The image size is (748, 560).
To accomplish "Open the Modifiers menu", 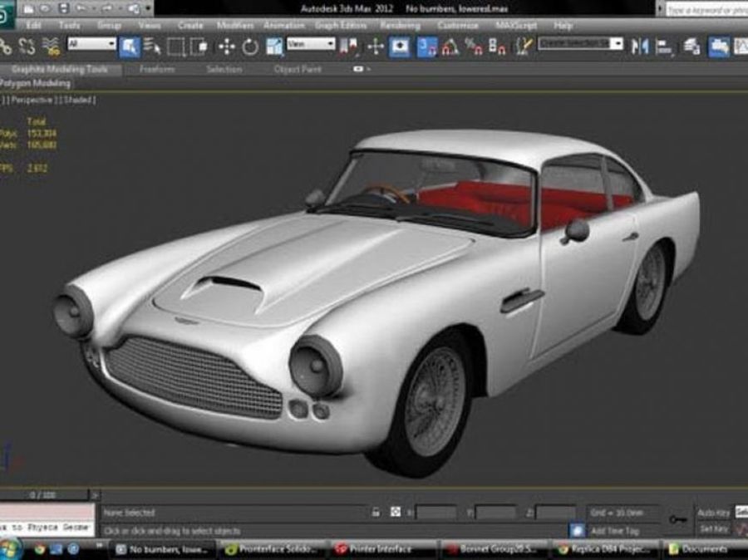I will point(234,25).
